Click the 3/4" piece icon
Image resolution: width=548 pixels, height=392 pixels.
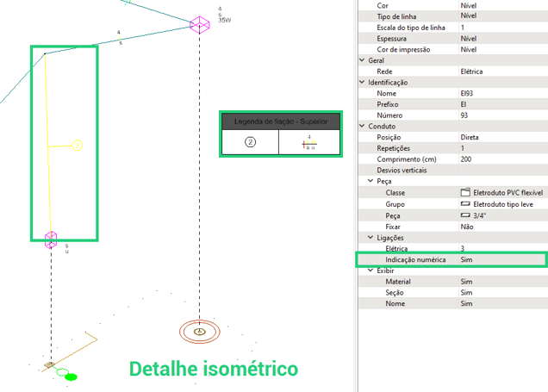465,215
